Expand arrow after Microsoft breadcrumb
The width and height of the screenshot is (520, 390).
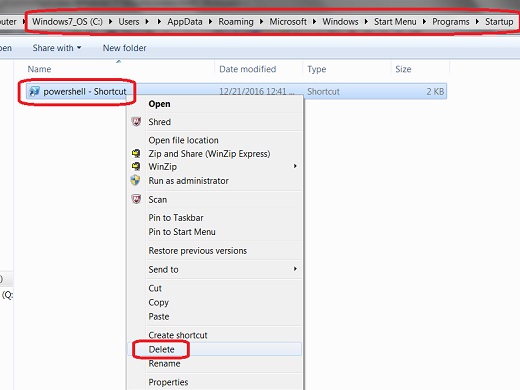click(x=314, y=22)
